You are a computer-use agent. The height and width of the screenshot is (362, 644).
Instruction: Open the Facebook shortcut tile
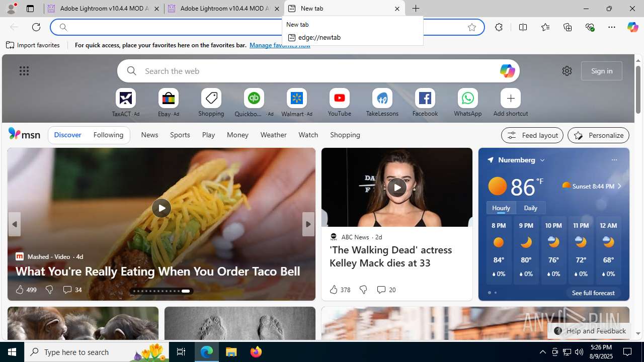click(425, 103)
